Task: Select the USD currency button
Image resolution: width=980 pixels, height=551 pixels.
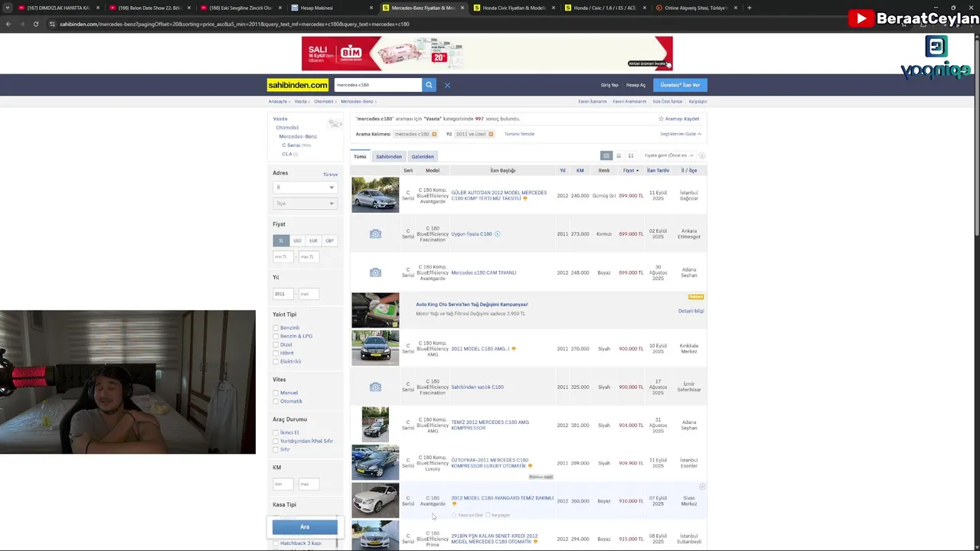Action: click(x=297, y=240)
